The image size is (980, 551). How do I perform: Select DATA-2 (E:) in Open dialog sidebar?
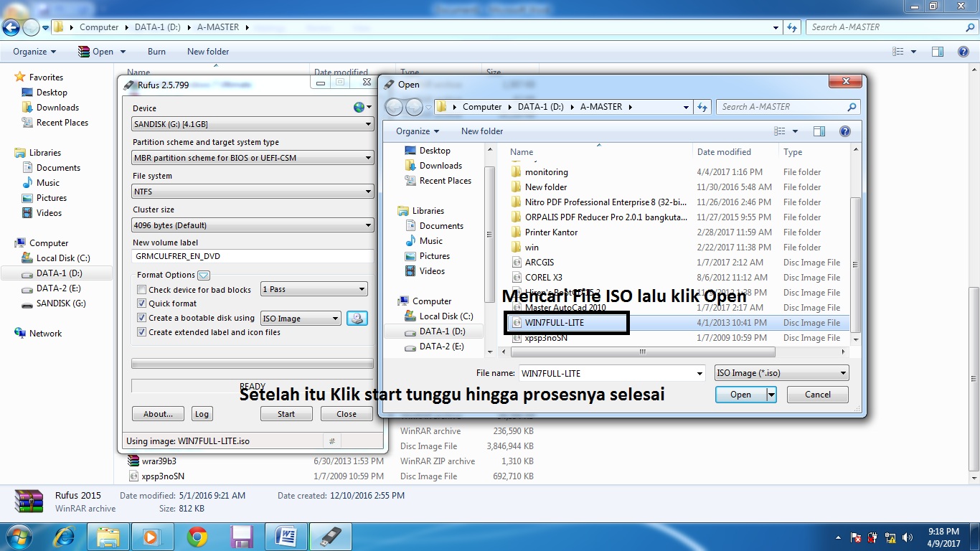pyautogui.click(x=441, y=347)
